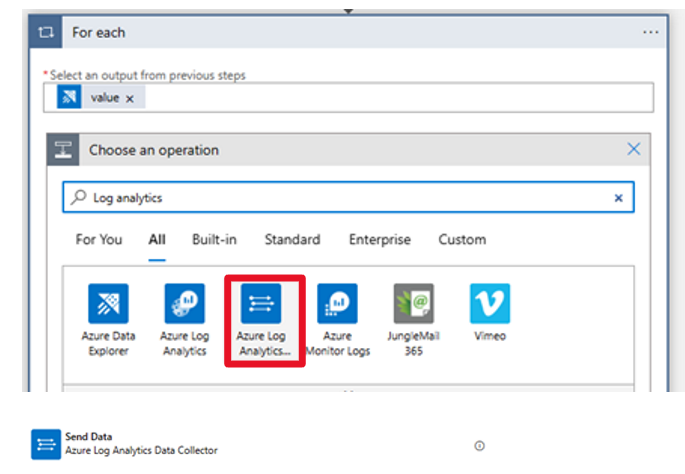Click the For each loop icon
Viewport: 685px width, 474px height.
coord(45,32)
